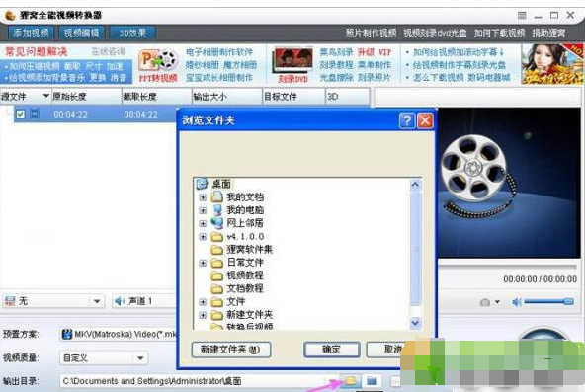Screen dimensions: 585x392
Task: Click the 原始长度 column header
Action: click(x=87, y=97)
